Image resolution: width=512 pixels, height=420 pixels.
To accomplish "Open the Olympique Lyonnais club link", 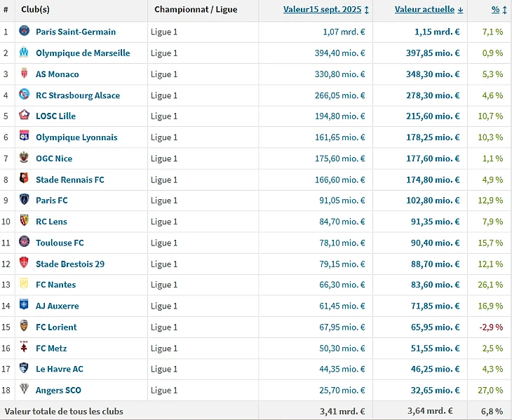I will coord(76,137).
